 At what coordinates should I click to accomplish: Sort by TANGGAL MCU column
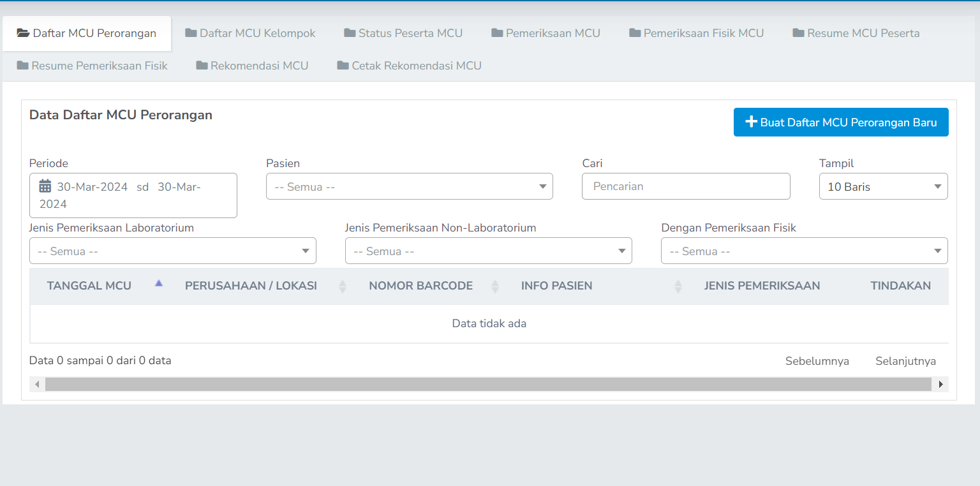point(98,286)
